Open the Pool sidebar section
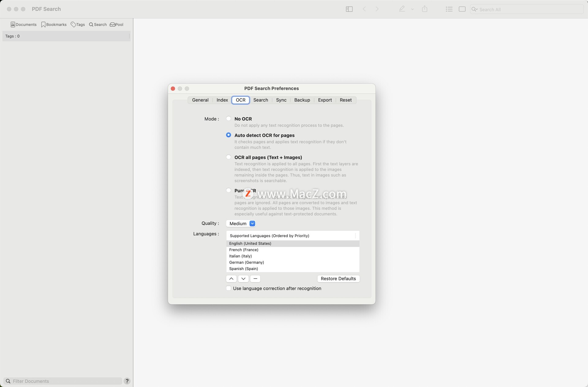The image size is (588, 387). click(117, 25)
